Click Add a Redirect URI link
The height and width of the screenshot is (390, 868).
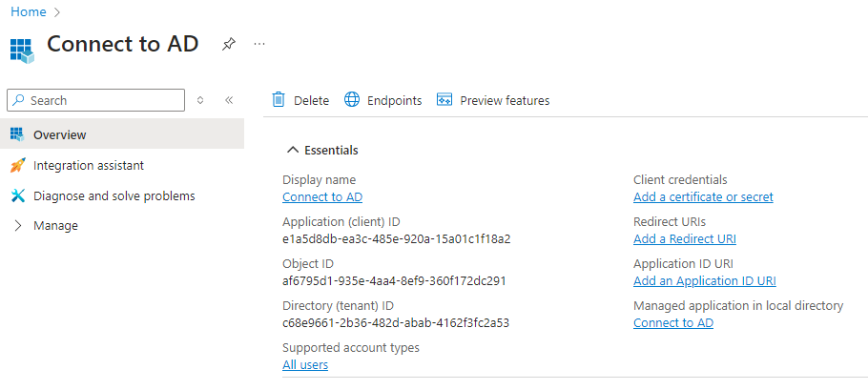685,239
